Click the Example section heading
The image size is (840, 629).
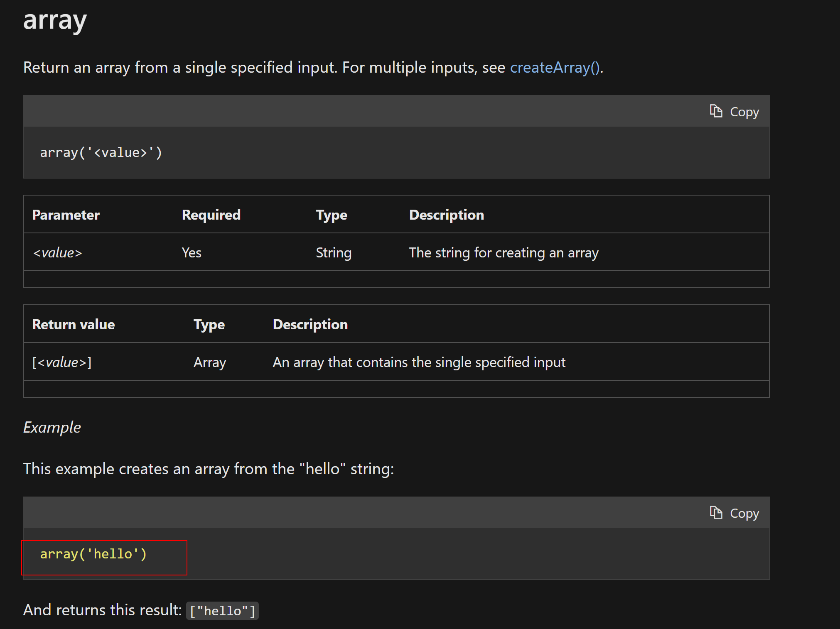tap(52, 427)
